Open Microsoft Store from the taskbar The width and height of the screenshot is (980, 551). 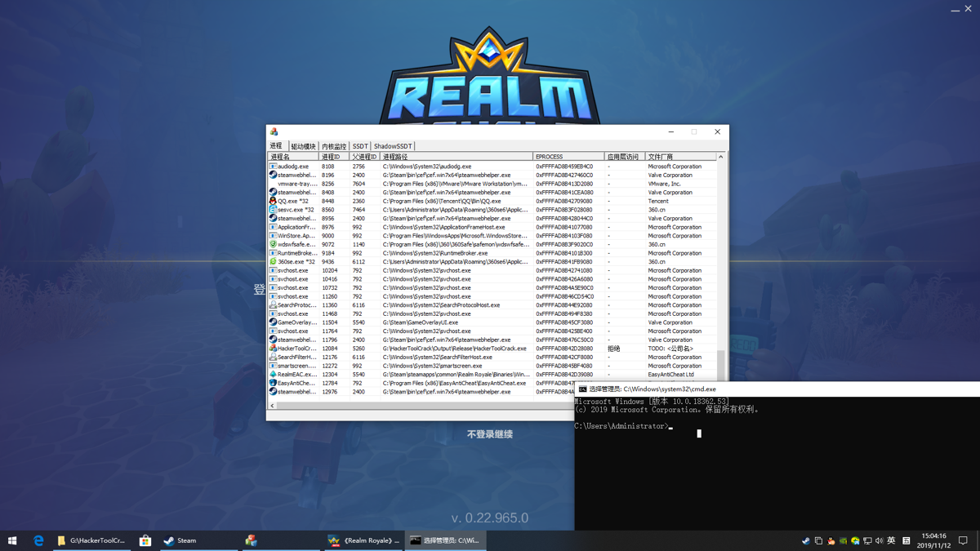click(x=145, y=540)
